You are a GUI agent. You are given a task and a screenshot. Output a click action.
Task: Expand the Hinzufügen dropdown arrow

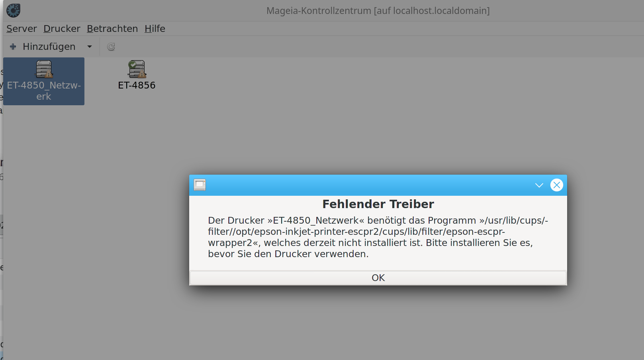pos(90,47)
